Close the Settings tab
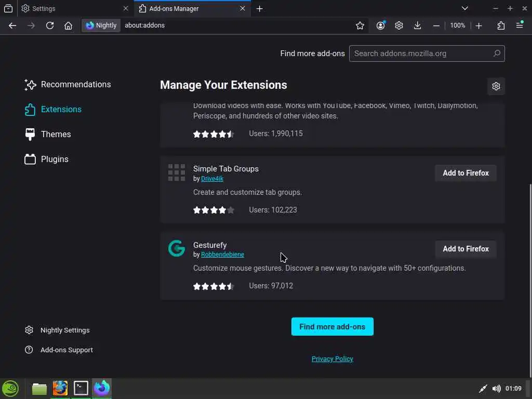The height and width of the screenshot is (399, 532). (126, 8)
